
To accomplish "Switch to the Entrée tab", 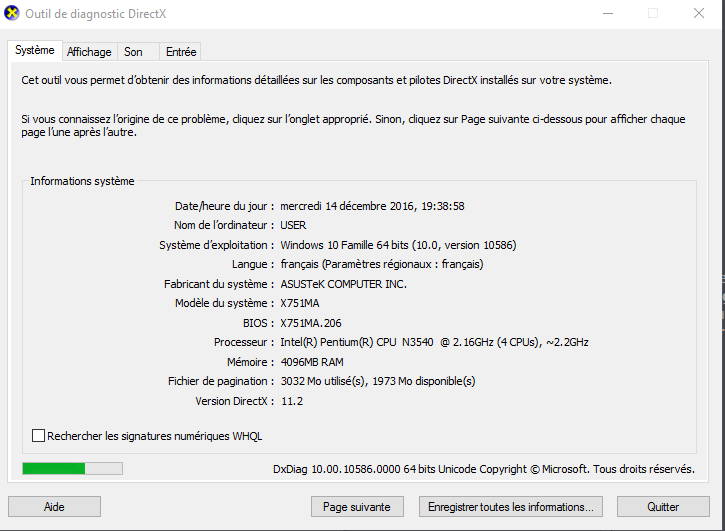I will (x=180, y=52).
